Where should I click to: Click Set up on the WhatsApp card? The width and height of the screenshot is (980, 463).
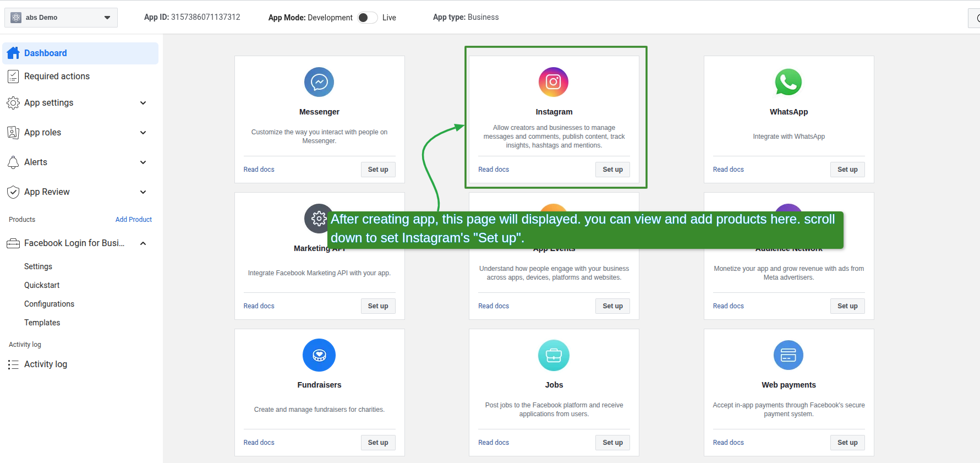[x=847, y=170]
